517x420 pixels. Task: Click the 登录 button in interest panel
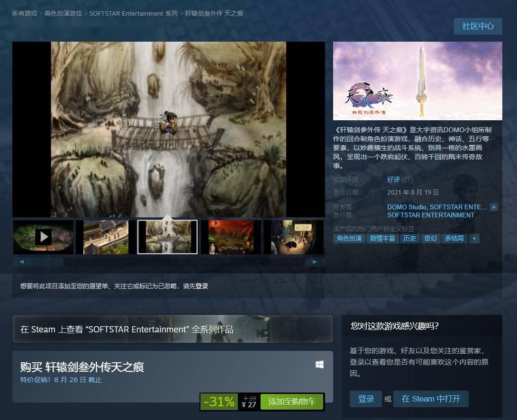click(366, 399)
